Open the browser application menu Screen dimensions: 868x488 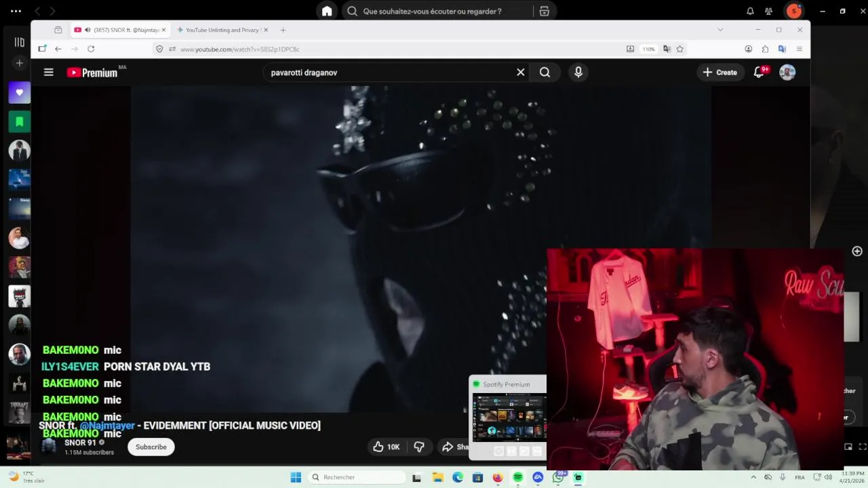(x=800, y=49)
